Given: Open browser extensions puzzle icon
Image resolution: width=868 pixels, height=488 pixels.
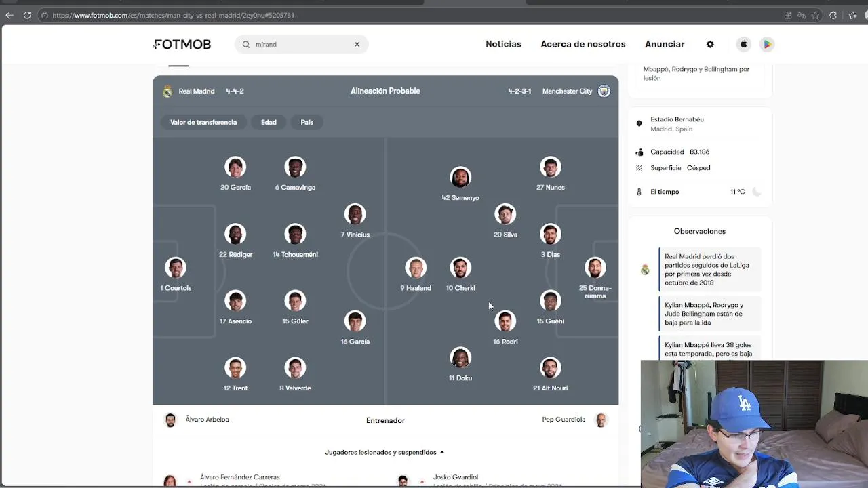Looking at the screenshot, I should (x=833, y=15).
